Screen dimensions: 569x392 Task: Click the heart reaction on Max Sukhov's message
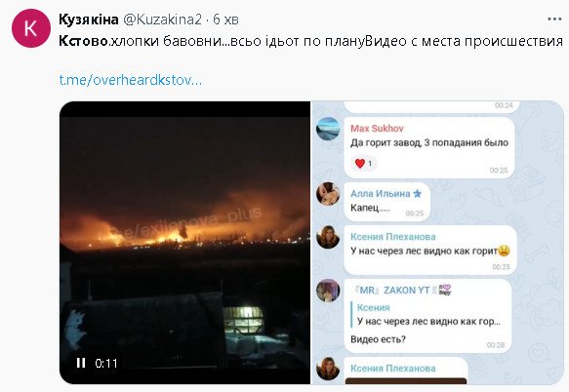coord(363,164)
